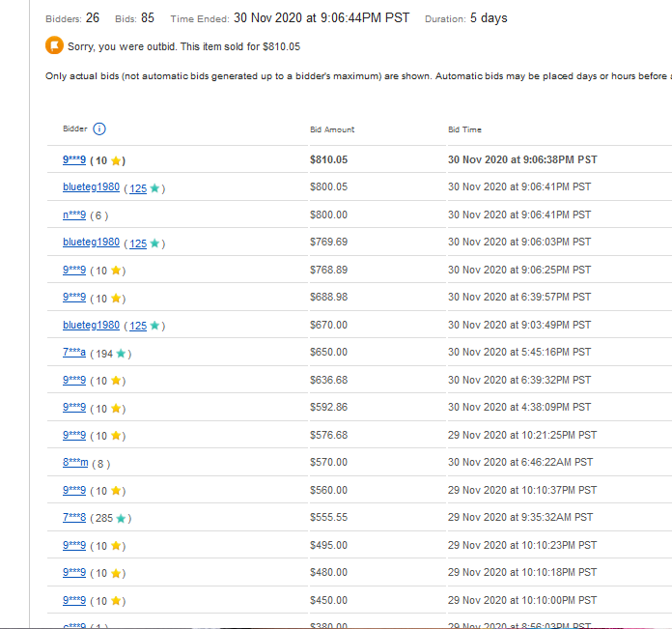Open feedback score 125 in the $800.05 row
The height and width of the screenshot is (629, 672).
coord(138,188)
